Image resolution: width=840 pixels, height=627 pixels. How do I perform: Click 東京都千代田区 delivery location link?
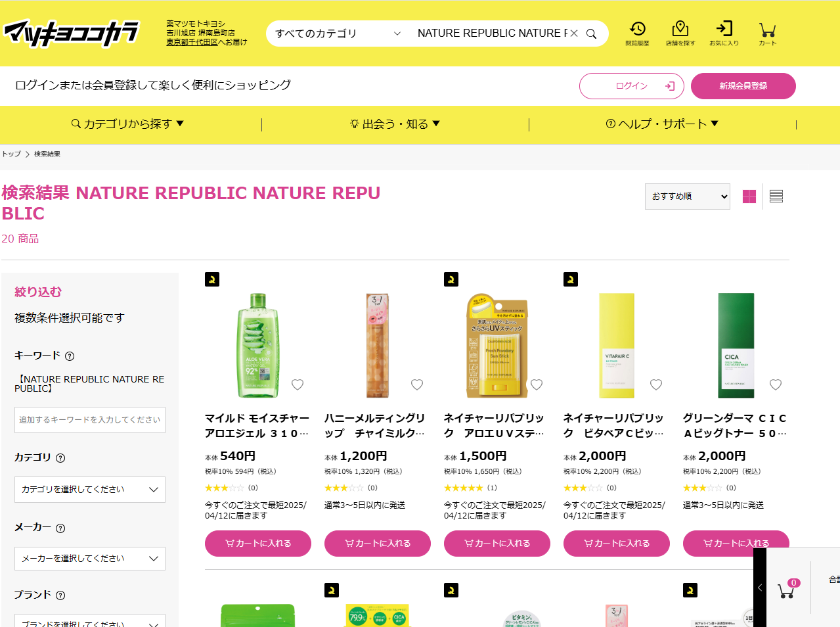192,42
